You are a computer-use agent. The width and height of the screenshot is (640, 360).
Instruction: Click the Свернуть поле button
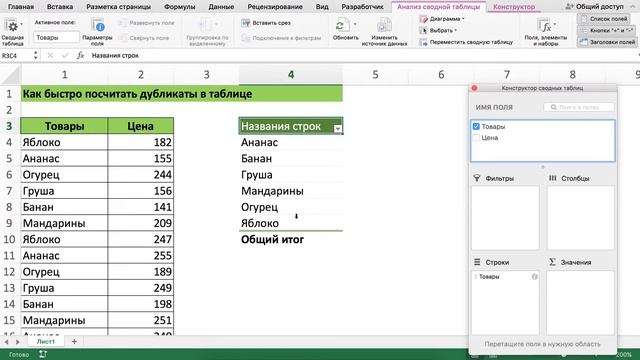click(144, 38)
